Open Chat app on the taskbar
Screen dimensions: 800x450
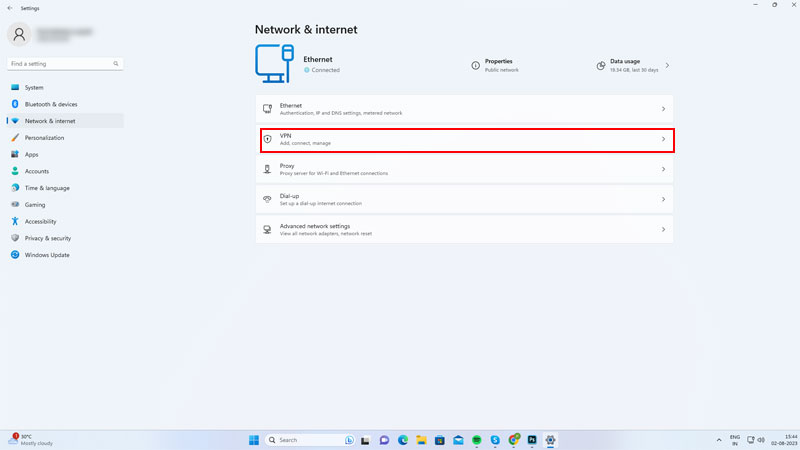384,440
